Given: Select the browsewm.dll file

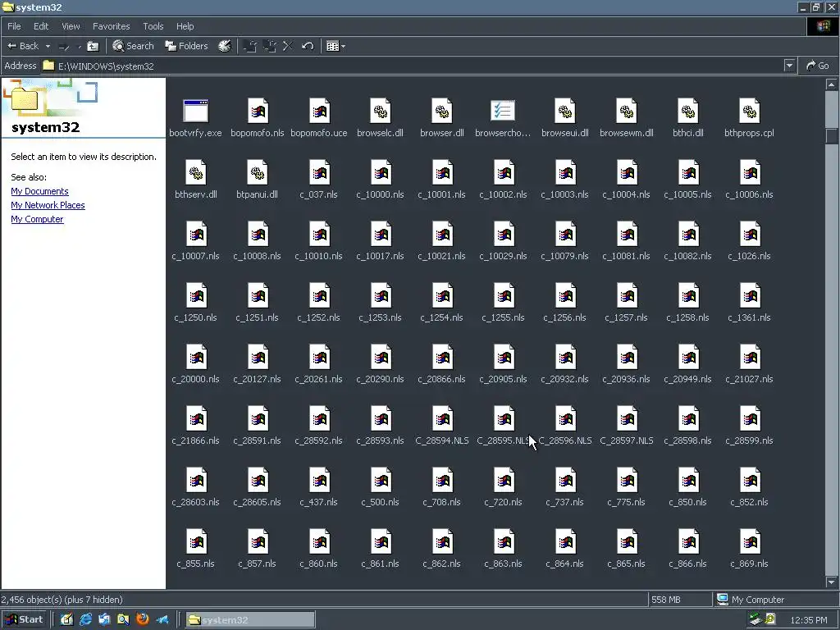Looking at the screenshot, I should pyautogui.click(x=626, y=118).
